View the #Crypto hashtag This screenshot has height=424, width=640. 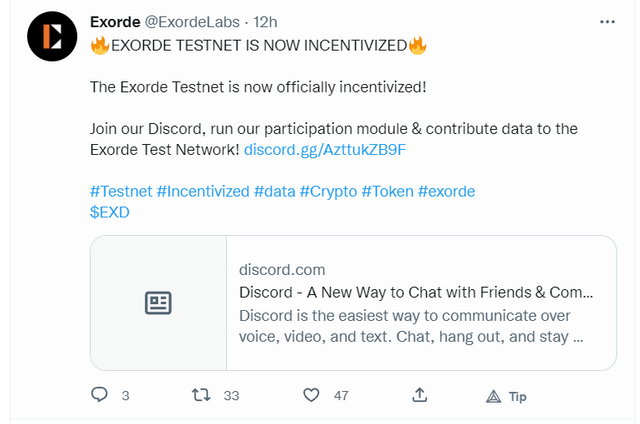[328, 191]
